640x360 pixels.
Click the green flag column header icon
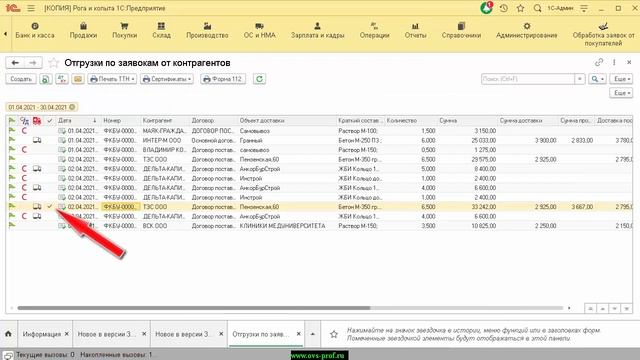[12, 120]
